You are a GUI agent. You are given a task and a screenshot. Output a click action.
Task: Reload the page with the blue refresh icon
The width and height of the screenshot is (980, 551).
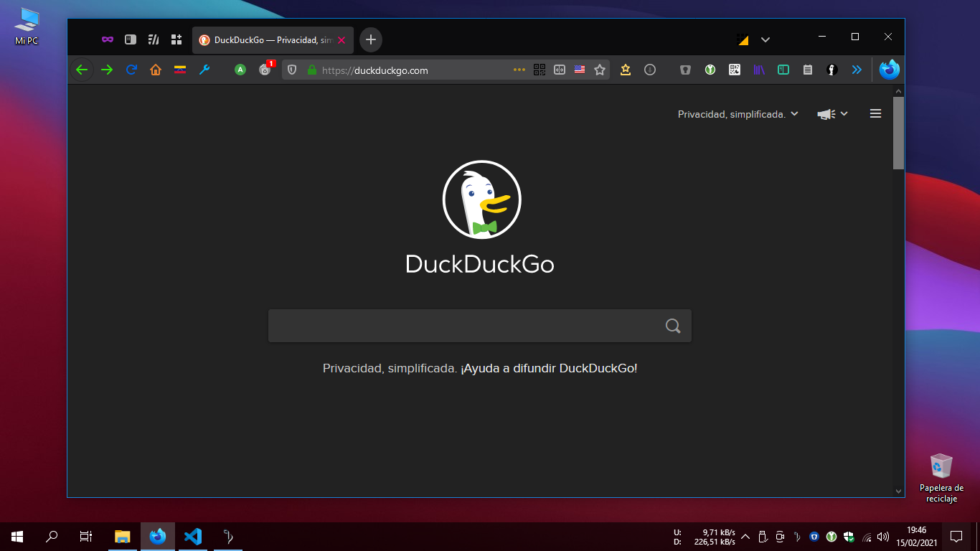(131, 70)
